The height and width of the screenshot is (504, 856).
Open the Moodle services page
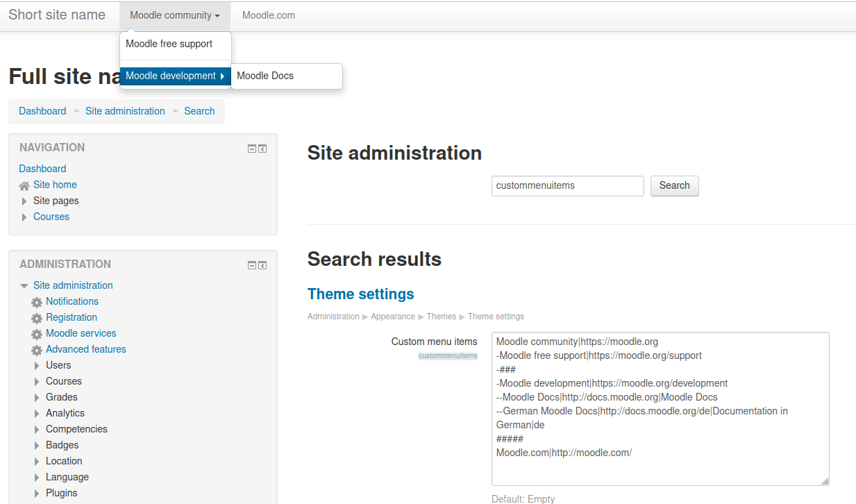81,333
